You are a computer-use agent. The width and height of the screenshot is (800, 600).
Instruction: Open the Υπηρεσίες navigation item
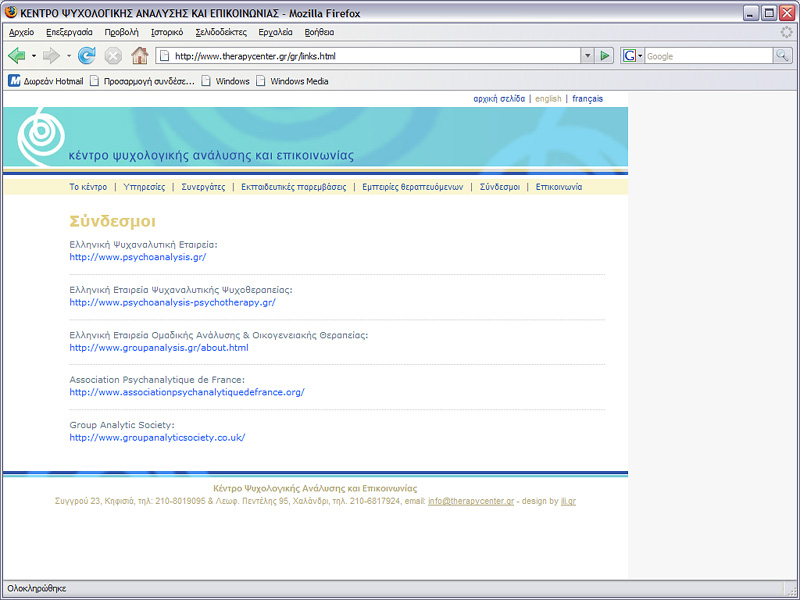144,187
